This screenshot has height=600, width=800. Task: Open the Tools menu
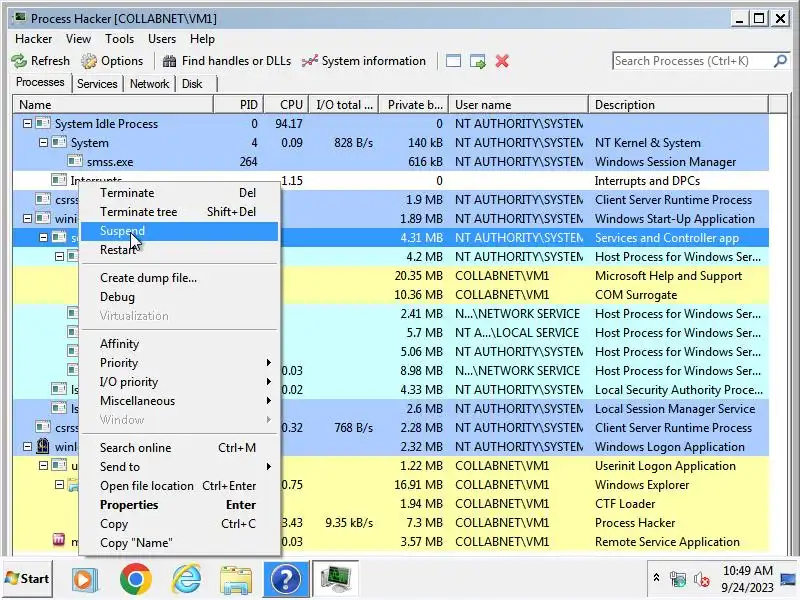click(x=119, y=39)
